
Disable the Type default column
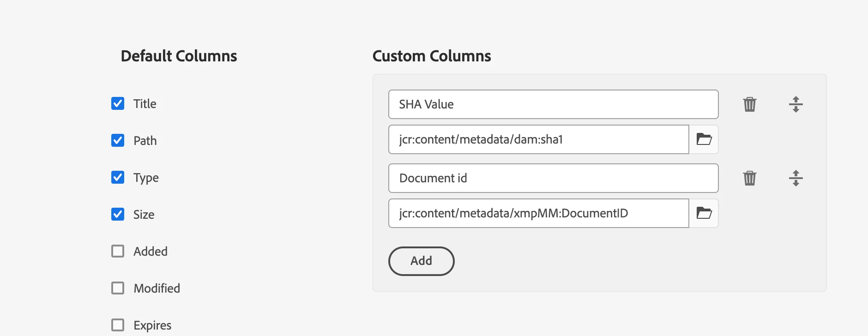coord(118,177)
